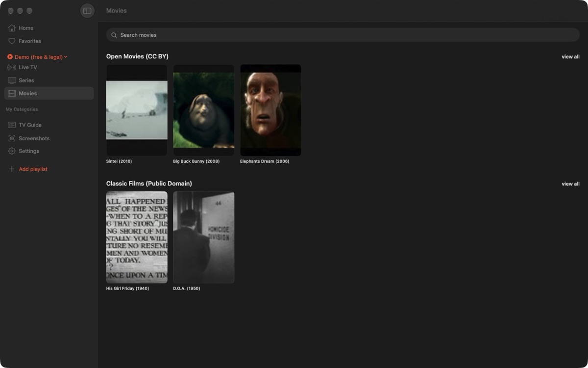
Task: Click the Favorites heart icon
Action: tap(12, 41)
